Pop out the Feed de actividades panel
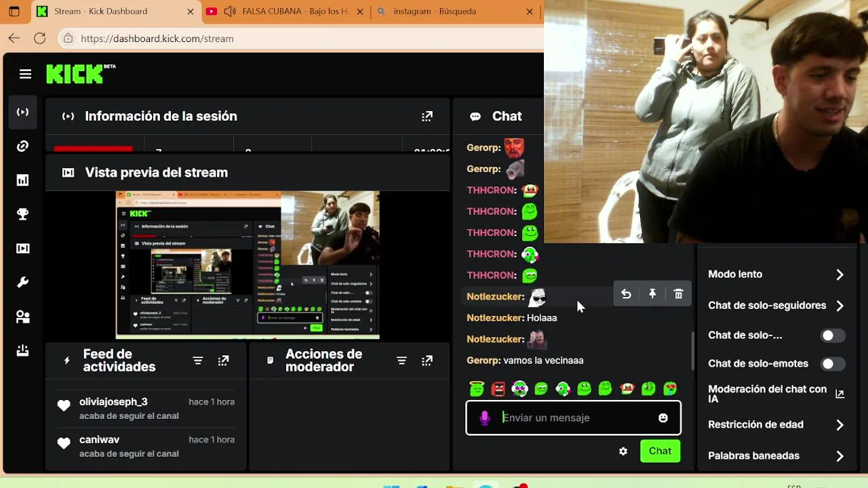Screen dimensions: 868x488 223,361
